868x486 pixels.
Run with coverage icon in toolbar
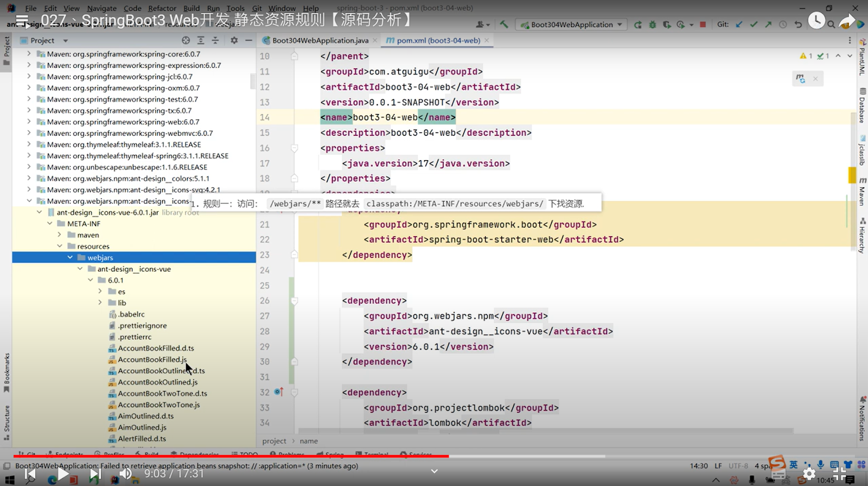point(667,24)
